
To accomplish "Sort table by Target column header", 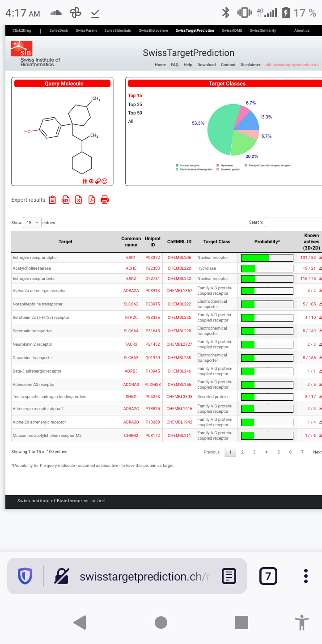I will coord(65,241).
